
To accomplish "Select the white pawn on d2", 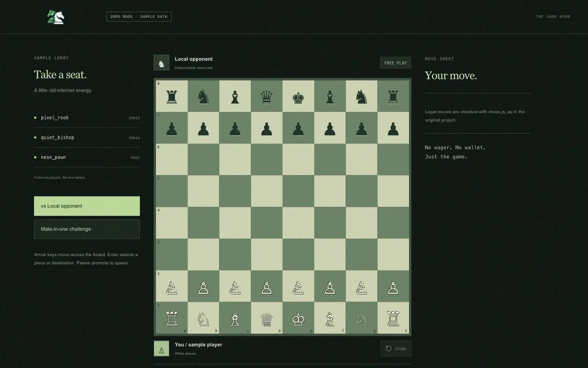I will point(267,287).
